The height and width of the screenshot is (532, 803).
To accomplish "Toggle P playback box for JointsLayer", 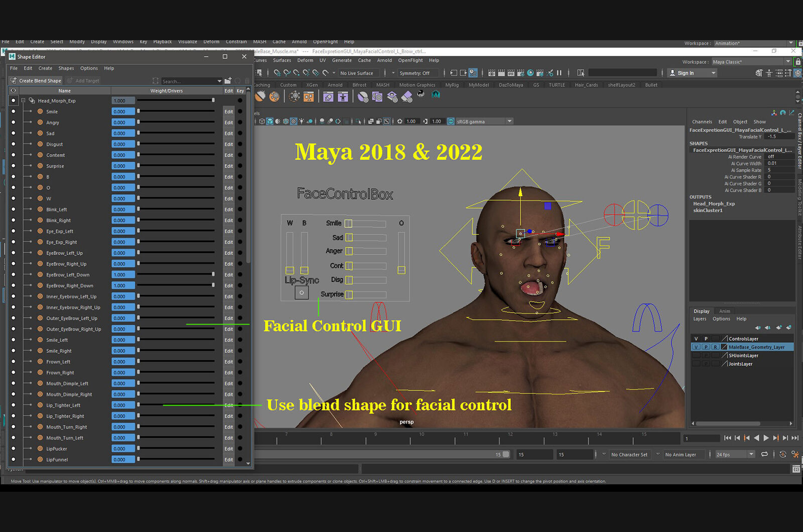I will 706,364.
